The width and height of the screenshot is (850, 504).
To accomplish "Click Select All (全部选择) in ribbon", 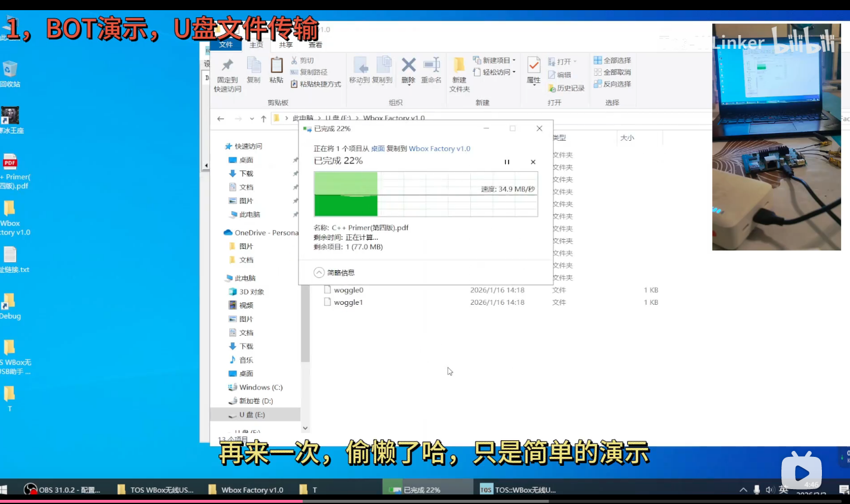I will pyautogui.click(x=612, y=60).
